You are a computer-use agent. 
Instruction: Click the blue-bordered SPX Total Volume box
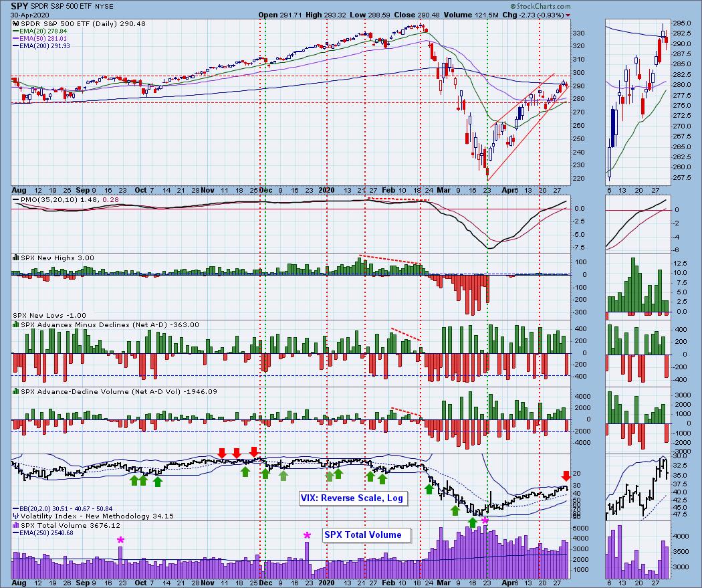[x=366, y=534]
